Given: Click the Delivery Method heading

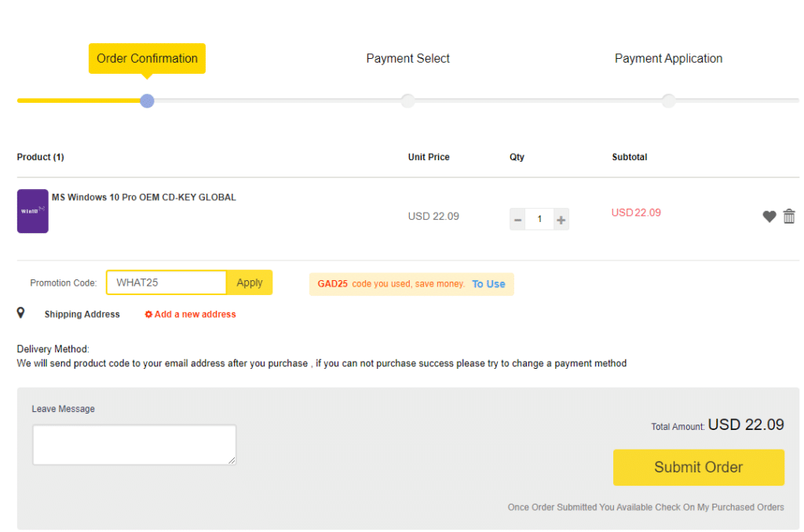Looking at the screenshot, I should [x=53, y=349].
